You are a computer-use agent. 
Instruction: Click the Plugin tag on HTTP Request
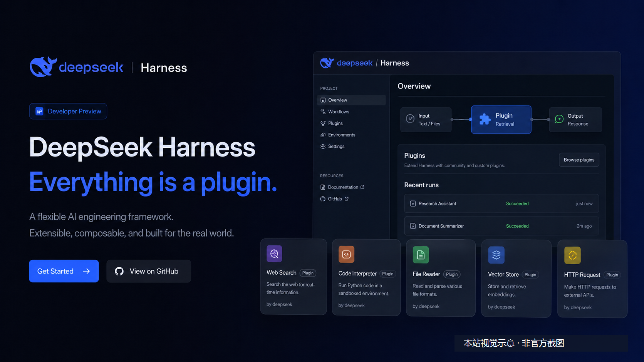612,275
